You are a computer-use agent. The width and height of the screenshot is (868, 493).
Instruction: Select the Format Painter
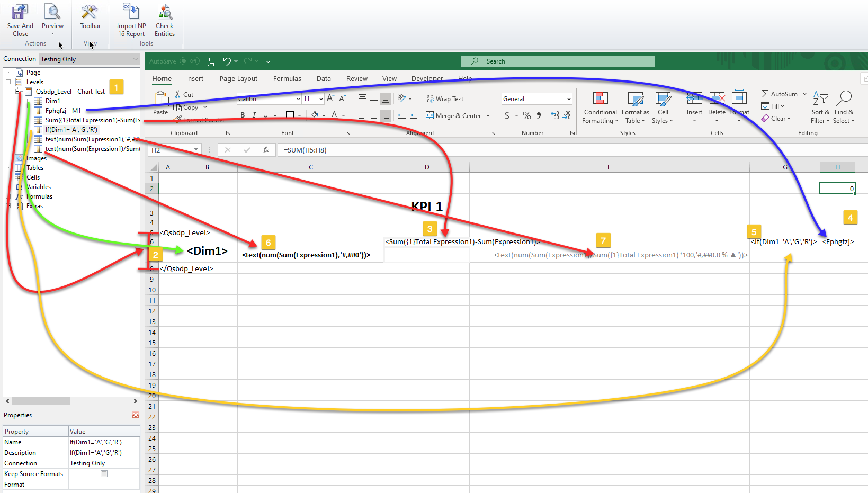199,119
